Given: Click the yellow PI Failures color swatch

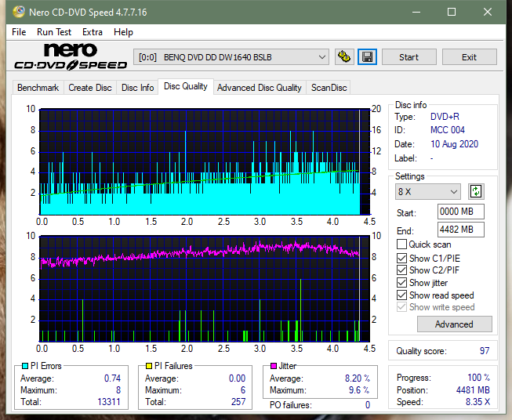Looking at the screenshot, I should tap(149, 366).
